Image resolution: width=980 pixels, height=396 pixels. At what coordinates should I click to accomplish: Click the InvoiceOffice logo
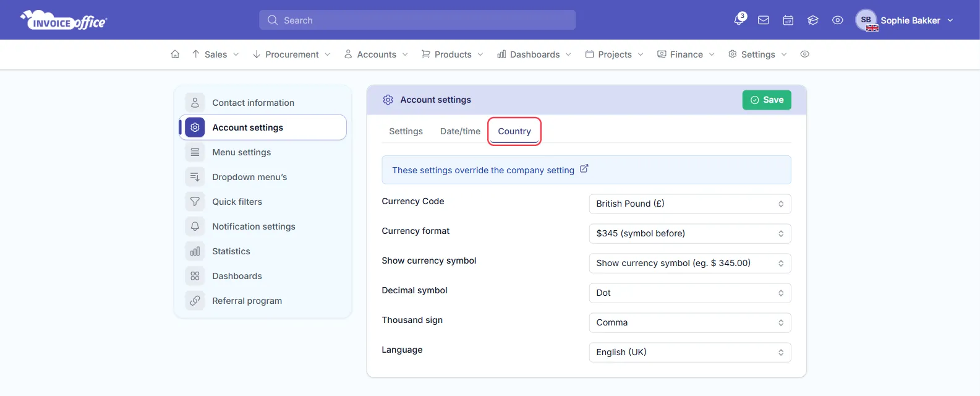[64, 20]
